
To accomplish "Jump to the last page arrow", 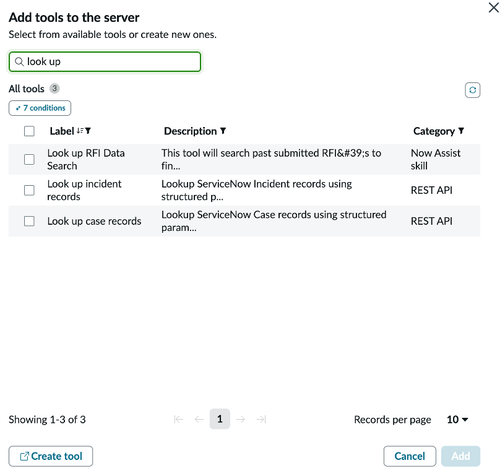I will 261,419.
